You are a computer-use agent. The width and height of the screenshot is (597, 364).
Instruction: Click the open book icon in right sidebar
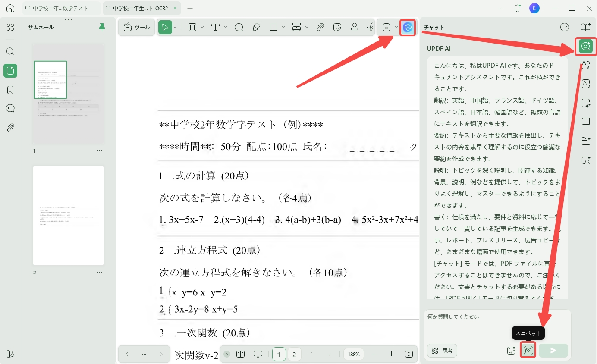tap(586, 122)
